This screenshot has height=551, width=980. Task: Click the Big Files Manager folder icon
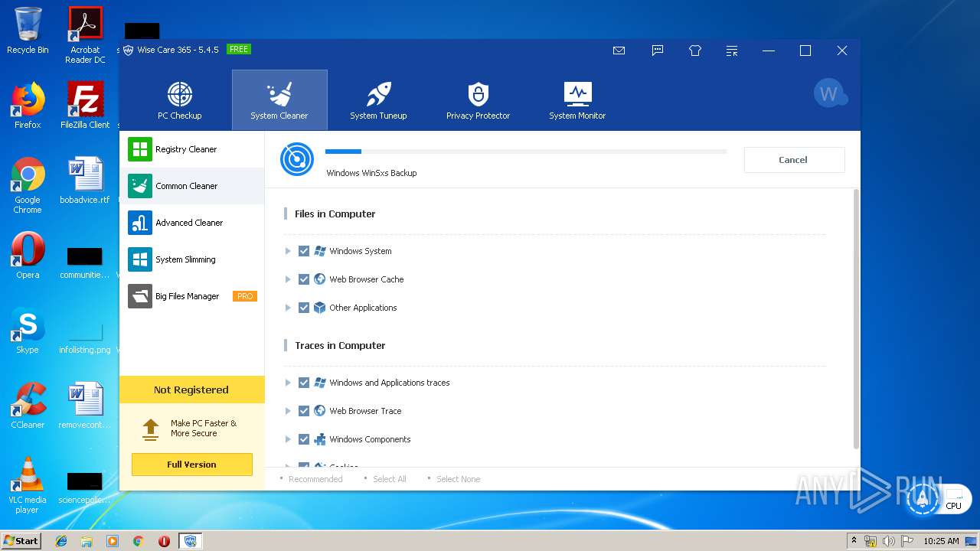pyautogui.click(x=140, y=296)
